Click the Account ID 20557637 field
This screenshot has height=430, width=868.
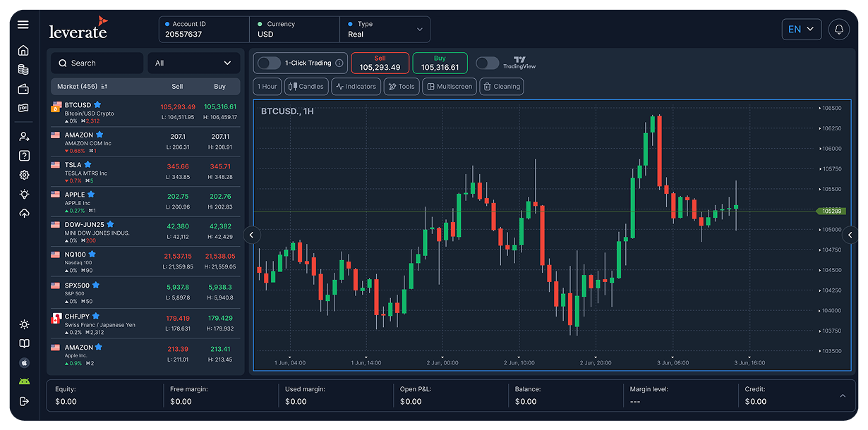pyautogui.click(x=204, y=30)
